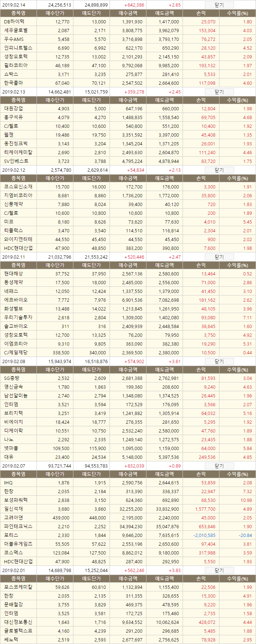
Task: Select the IHQ stock row
Action: pyautogui.click(x=8, y=483)
